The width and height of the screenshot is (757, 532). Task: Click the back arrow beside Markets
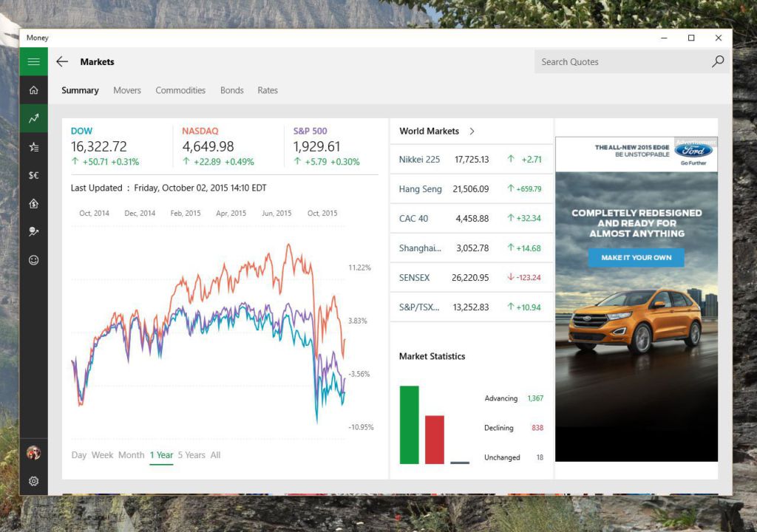(x=62, y=61)
